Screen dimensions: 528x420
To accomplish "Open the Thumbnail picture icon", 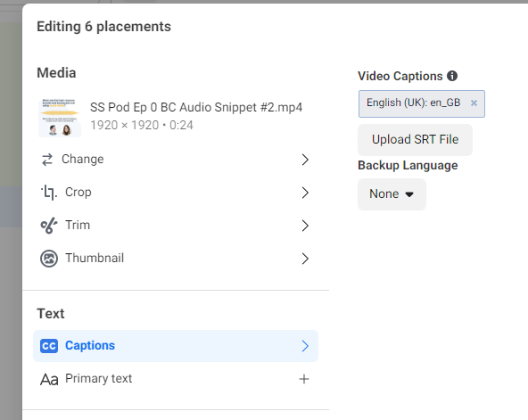I will (49, 259).
